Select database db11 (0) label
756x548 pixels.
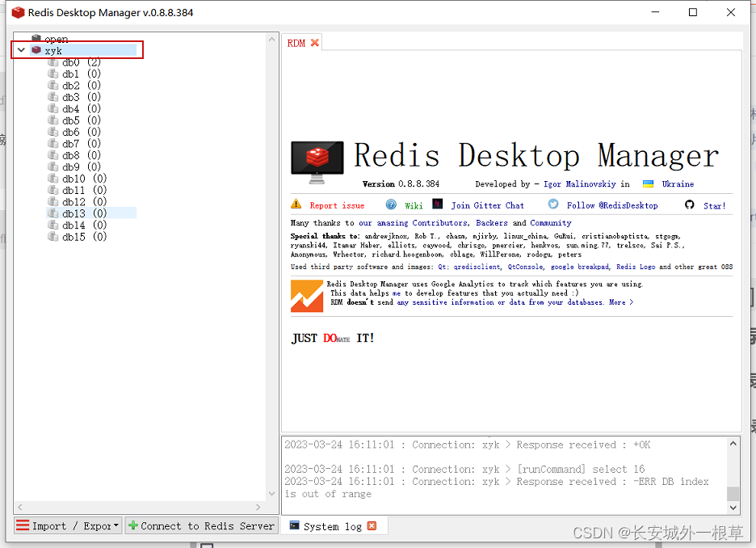pos(84,190)
